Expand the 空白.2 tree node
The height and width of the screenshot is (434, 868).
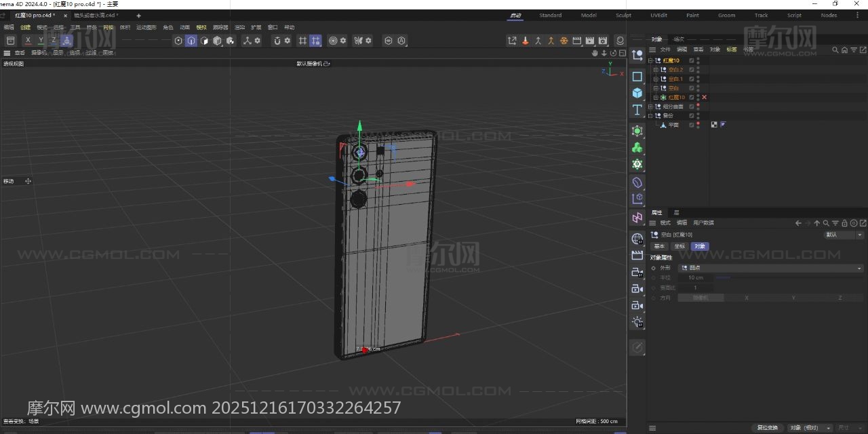(x=656, y=70)
